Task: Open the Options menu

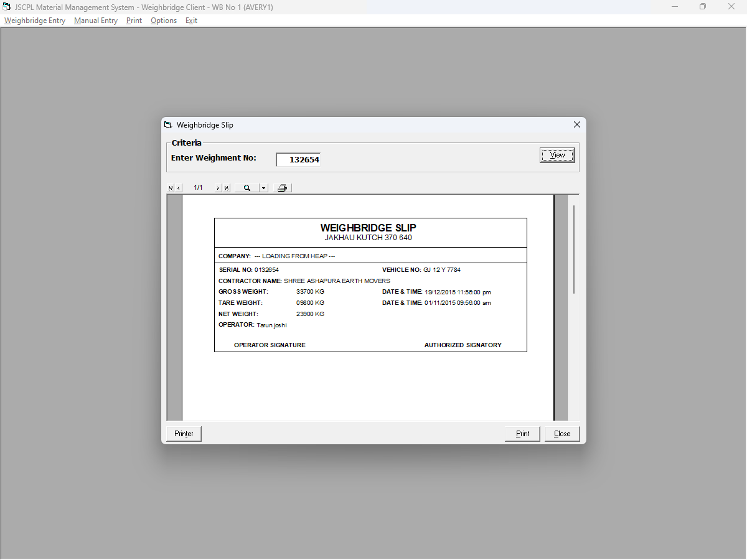Action: [x=163, y=21]
